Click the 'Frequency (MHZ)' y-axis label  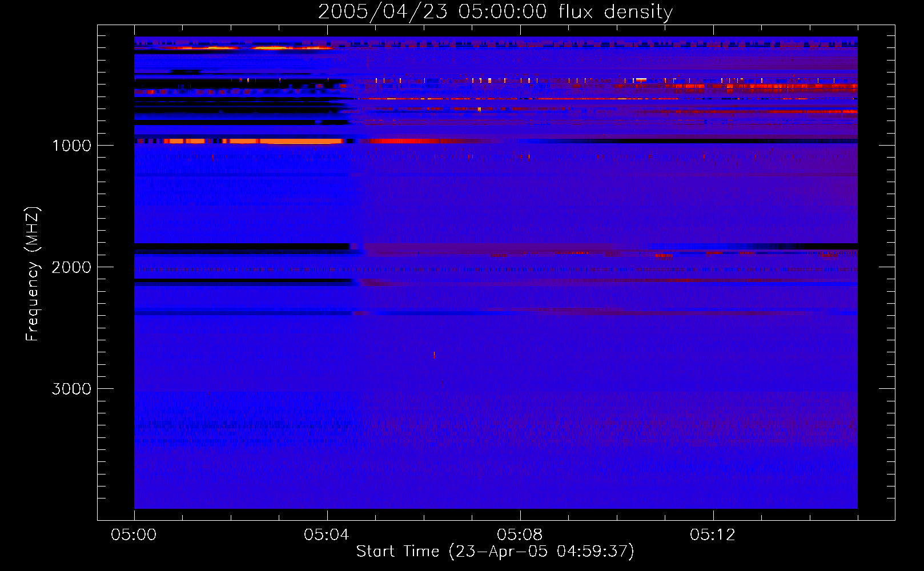pos(32,274)
